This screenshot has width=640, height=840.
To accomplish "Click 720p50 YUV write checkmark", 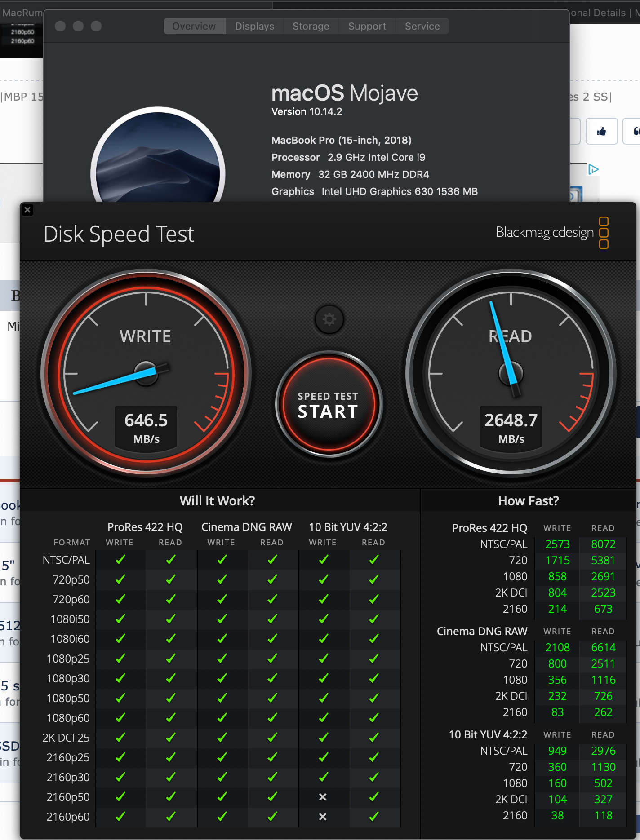I will click(x=323, y=579).
